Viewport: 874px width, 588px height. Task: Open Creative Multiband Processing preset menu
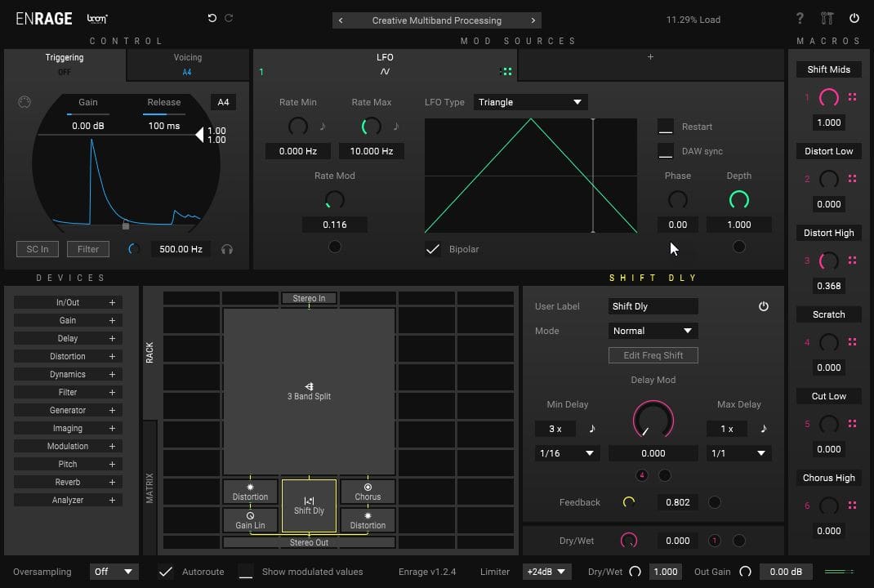pos(436,20)
